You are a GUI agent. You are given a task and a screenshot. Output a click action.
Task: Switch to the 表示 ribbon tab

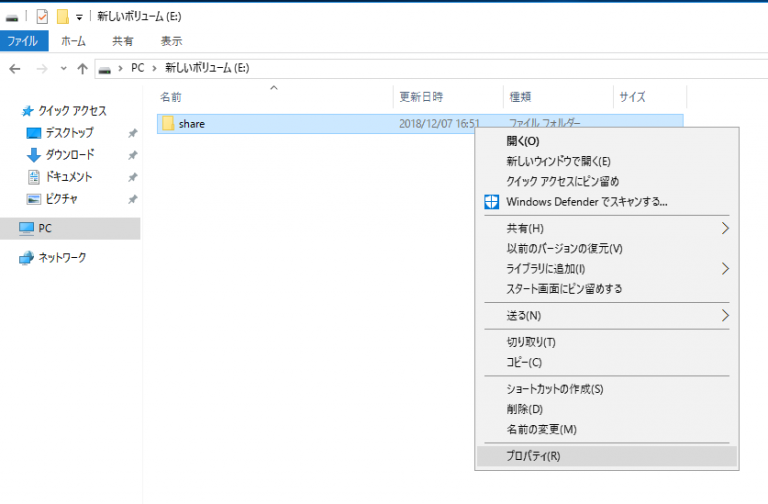tap(171, 41)
